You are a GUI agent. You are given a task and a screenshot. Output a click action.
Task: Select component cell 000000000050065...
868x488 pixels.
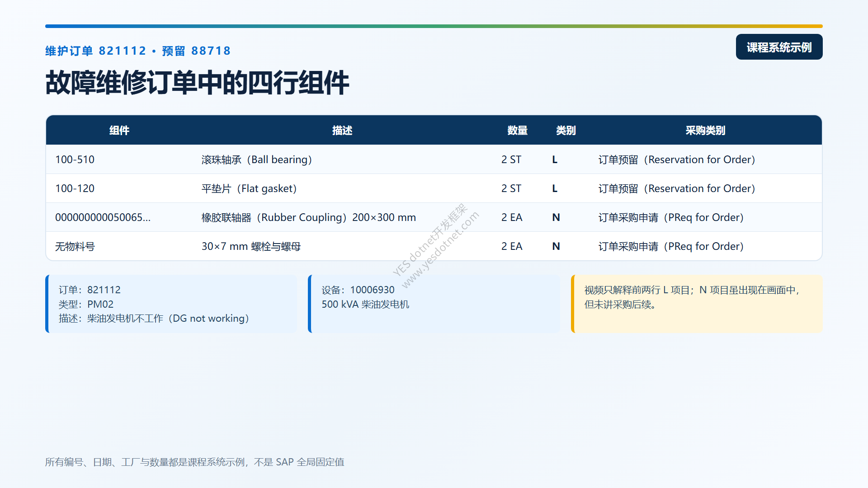pyautogui.click(x=103, y=217)
